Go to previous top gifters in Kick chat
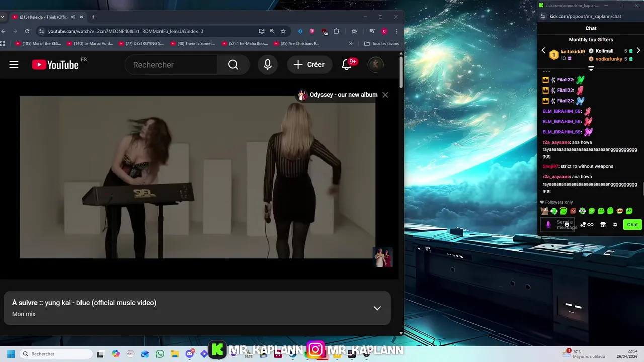The height and width of the screenshot is (362, 644). click(x=543, y=51)
